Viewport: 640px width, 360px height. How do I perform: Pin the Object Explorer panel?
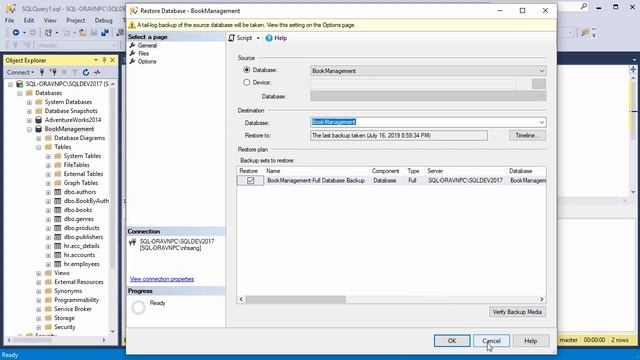(104, 60)
